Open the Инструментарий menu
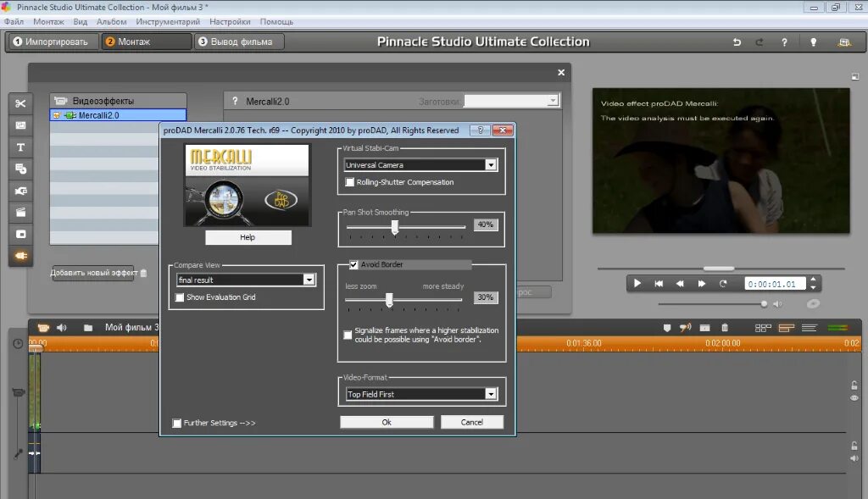 click(x=168, y=21)
